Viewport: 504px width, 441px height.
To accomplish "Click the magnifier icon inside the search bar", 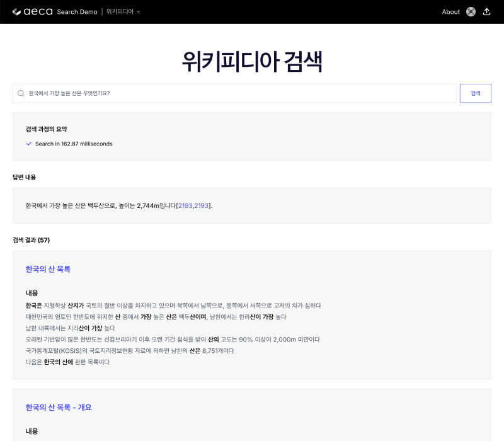I will (20, 93).
